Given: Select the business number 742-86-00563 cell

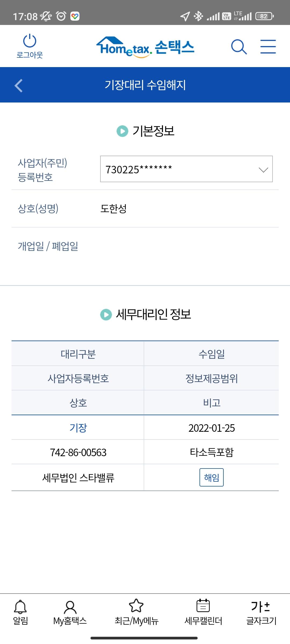Looking at the screenshot, I should [x=78, y=452].
